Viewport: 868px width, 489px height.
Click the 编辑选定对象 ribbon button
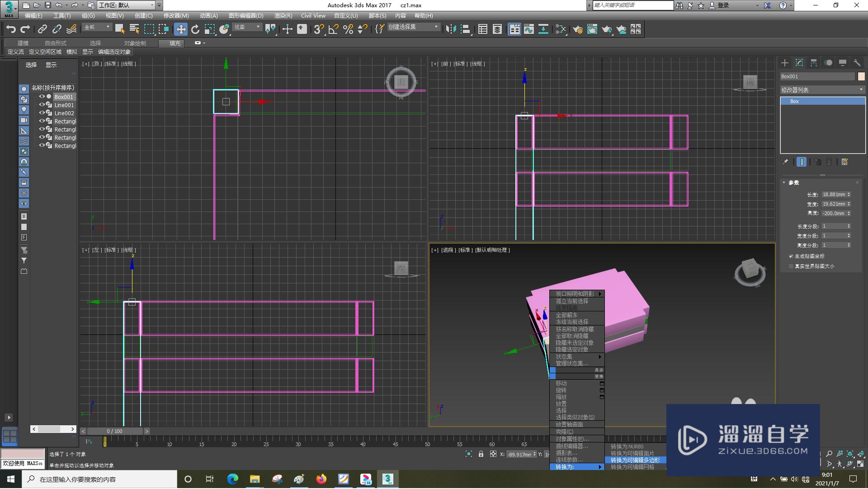click(114, 52)
